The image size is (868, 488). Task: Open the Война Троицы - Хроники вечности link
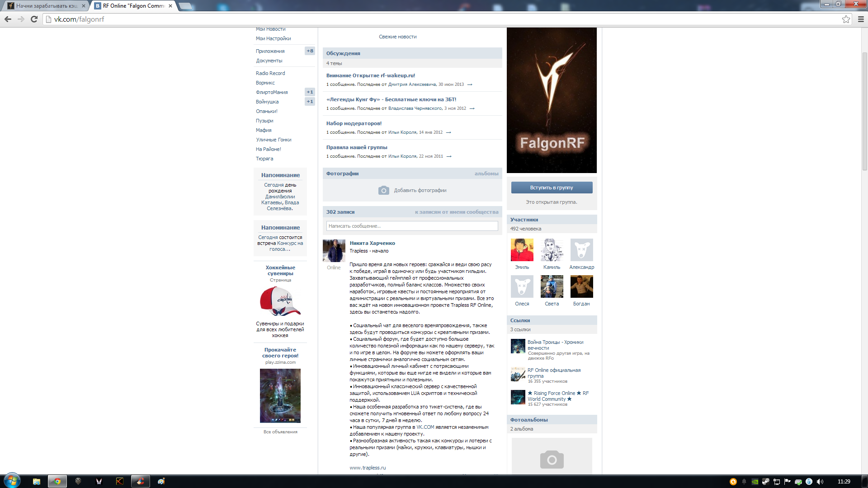(555, 345)
